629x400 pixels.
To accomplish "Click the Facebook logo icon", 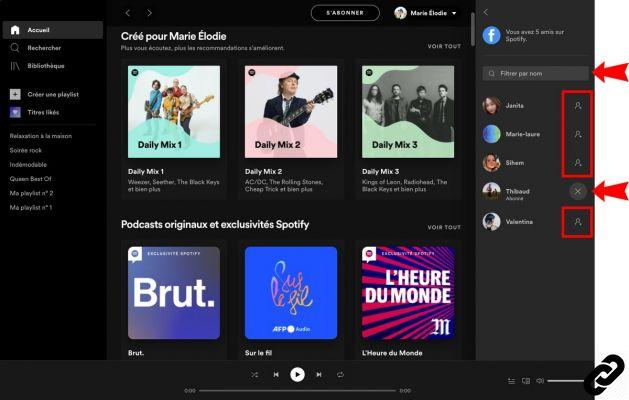I will pyautogui.click(x=491, y=35).
